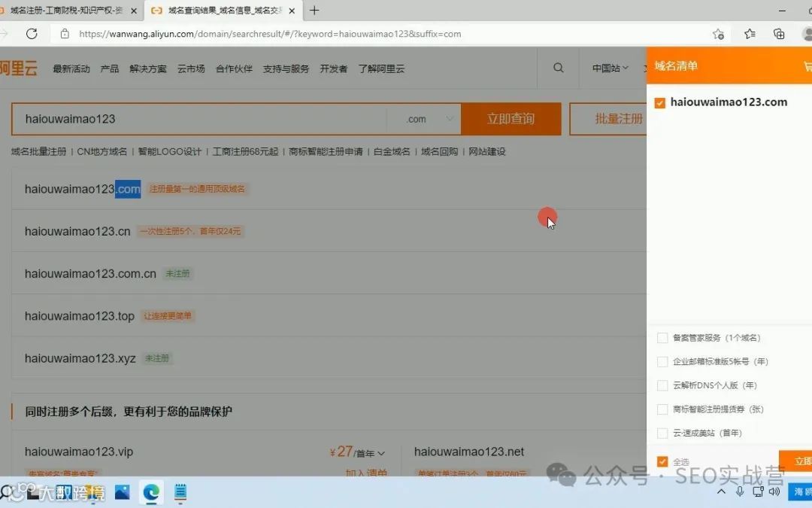Open 开发者 menu
The image size is (812, 508).
(334, 68)
